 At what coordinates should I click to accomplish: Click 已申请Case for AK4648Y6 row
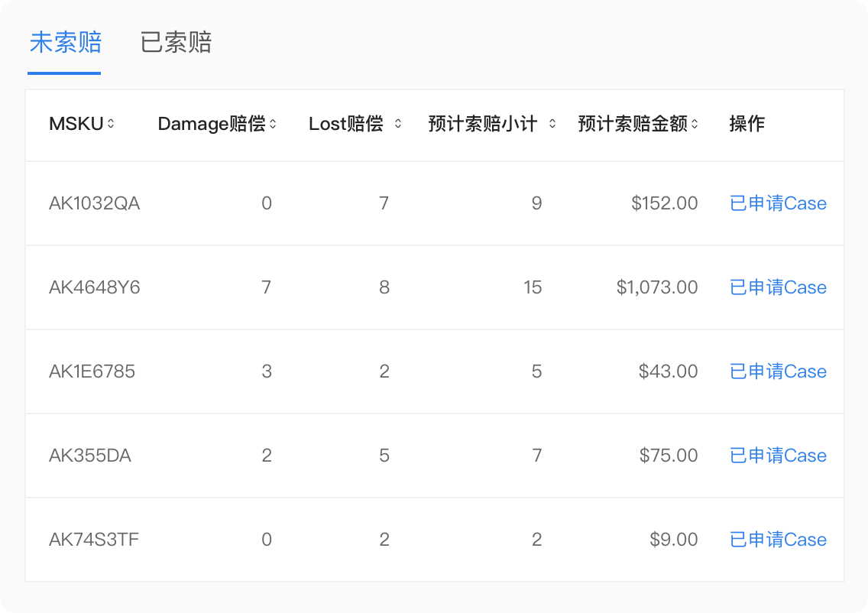[x=778, y=287]
